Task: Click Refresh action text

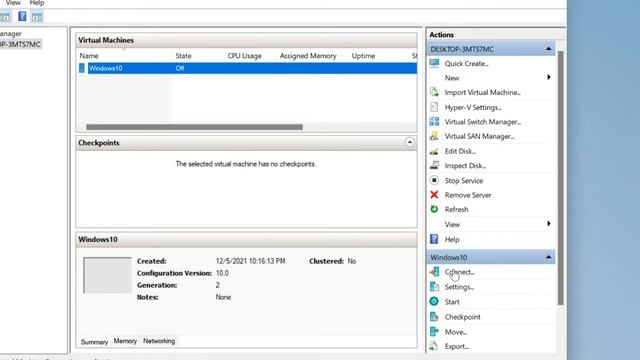Action: pos(456,209)
